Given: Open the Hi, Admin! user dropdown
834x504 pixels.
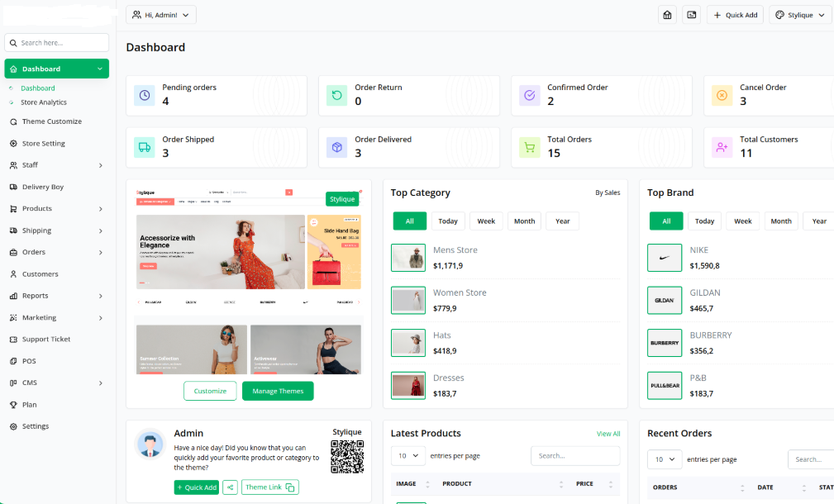Looking at the screenshot, I should pyautogui.click(x=161, y=15).
